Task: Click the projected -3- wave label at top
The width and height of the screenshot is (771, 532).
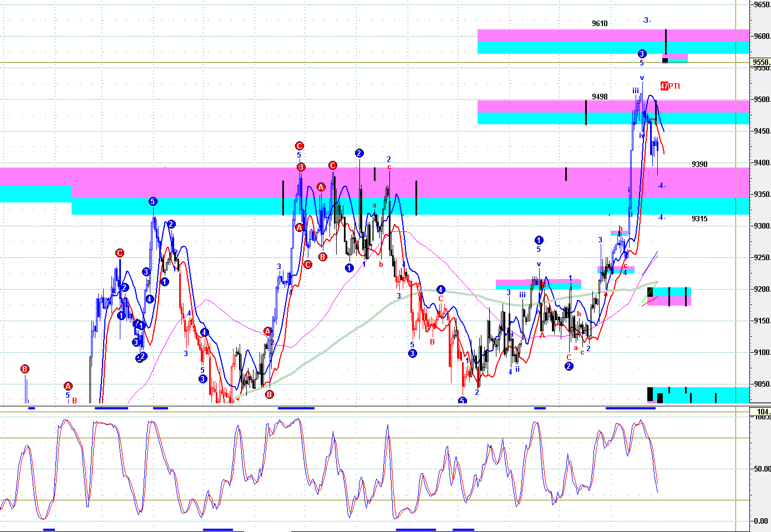Action: pos(646,21)
